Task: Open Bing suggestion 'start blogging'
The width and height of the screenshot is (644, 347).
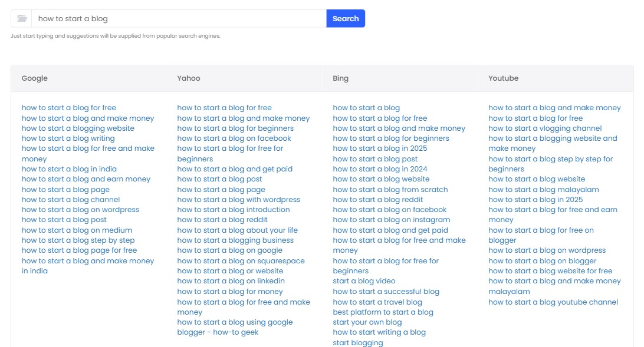Action: point(358,342)
